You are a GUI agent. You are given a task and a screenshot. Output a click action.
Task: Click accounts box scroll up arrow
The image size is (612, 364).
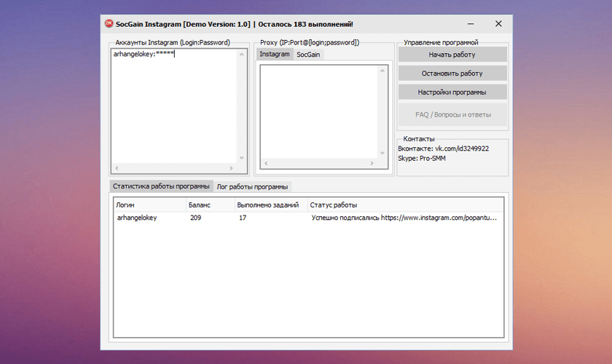point(242,54)
